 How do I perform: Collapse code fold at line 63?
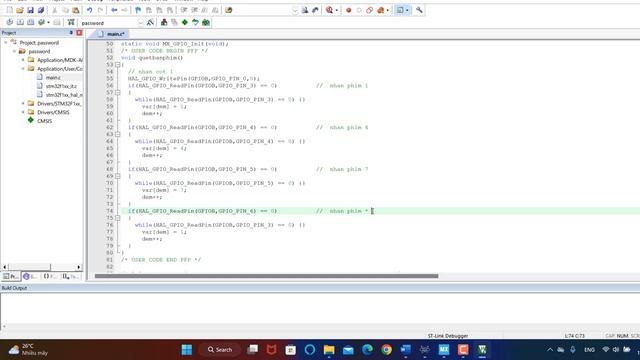pyautogui.click(x=118, y=134)
